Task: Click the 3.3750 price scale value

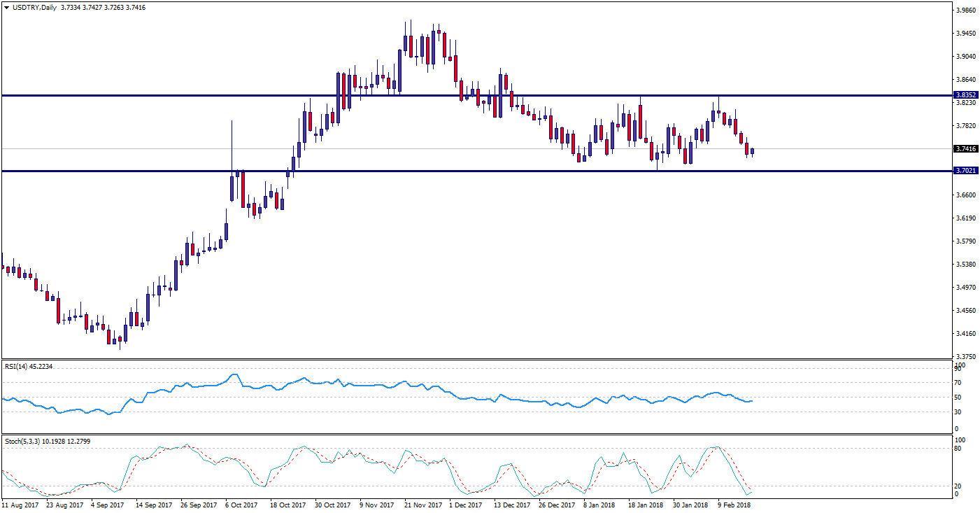Action: 966,356
